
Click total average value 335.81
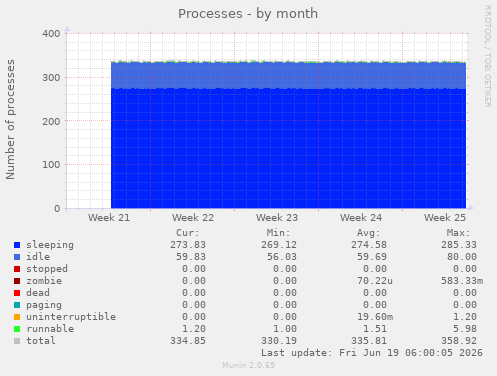[369, 341]
